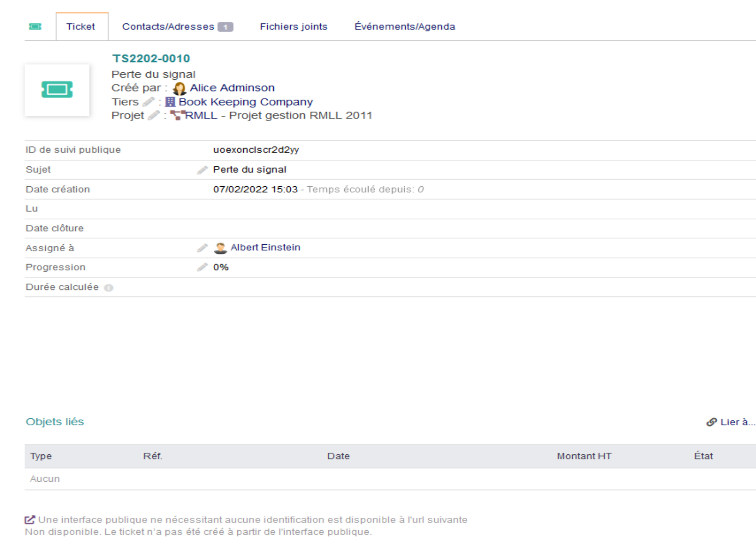Open the Ticket tab

[x=81, y=26]
